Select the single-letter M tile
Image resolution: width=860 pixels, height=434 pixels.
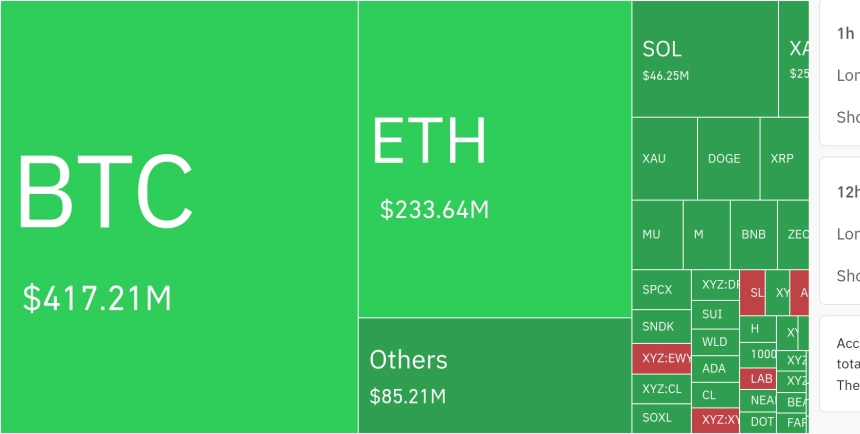(x=706, y=235)
